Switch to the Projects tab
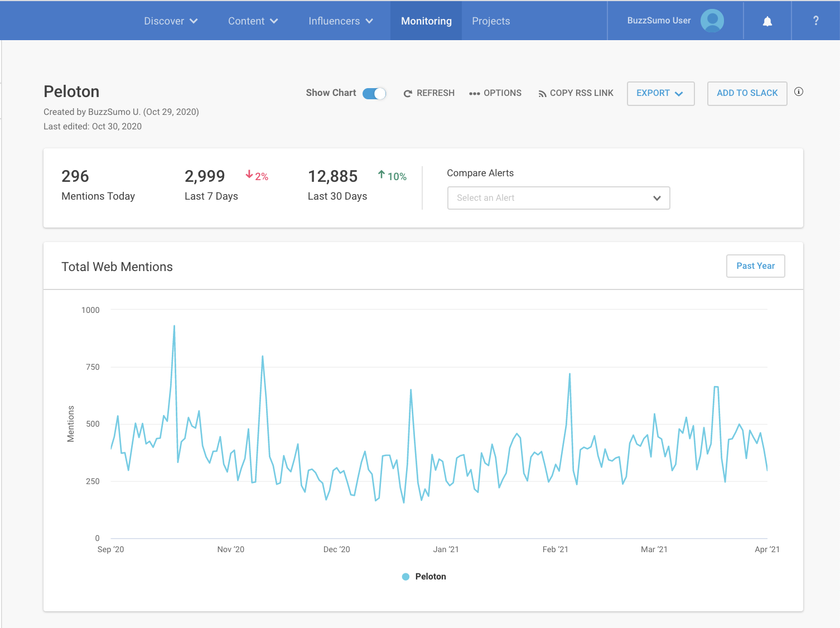The height and width of the screenshot is (628, 840). point(491,21)
